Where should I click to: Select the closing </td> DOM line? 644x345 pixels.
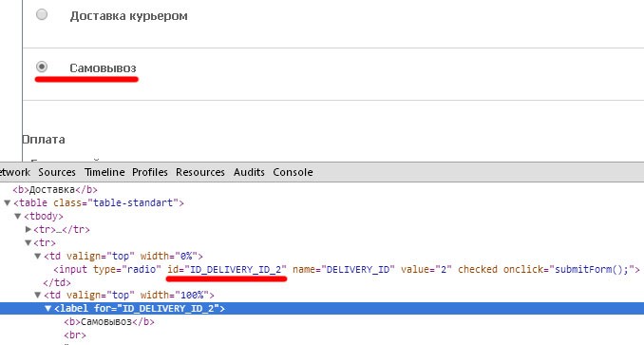pyautogui.click(x=57, y=282)
